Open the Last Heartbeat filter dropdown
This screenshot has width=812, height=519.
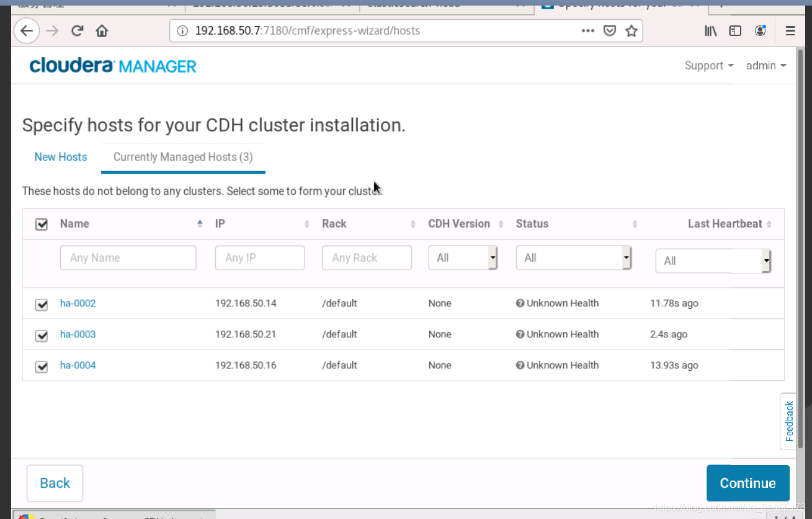713,260
